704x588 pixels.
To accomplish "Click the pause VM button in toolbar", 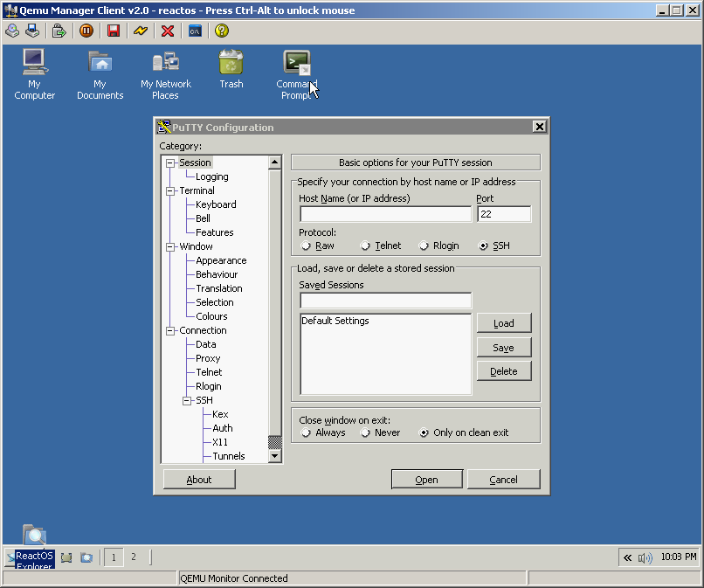I will 86,31.
